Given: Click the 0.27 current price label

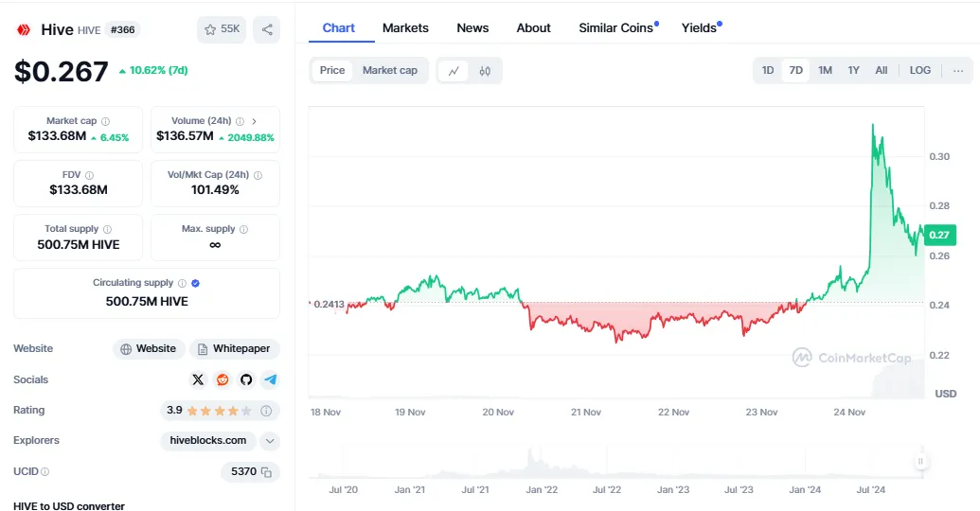Looking at the screenshot, I should pos(939,235).
